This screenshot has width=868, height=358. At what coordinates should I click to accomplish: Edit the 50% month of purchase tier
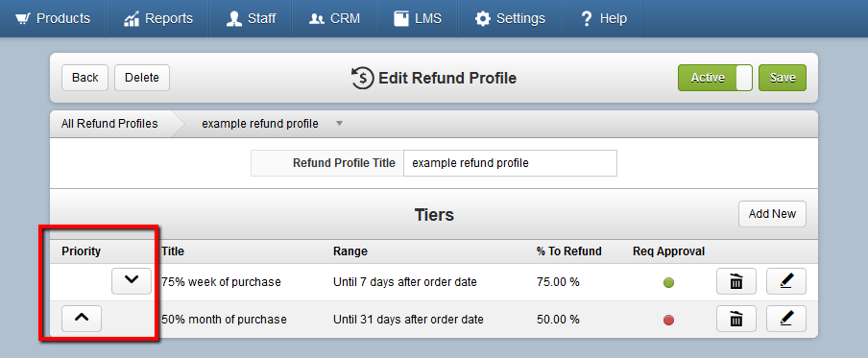point(786,319)
